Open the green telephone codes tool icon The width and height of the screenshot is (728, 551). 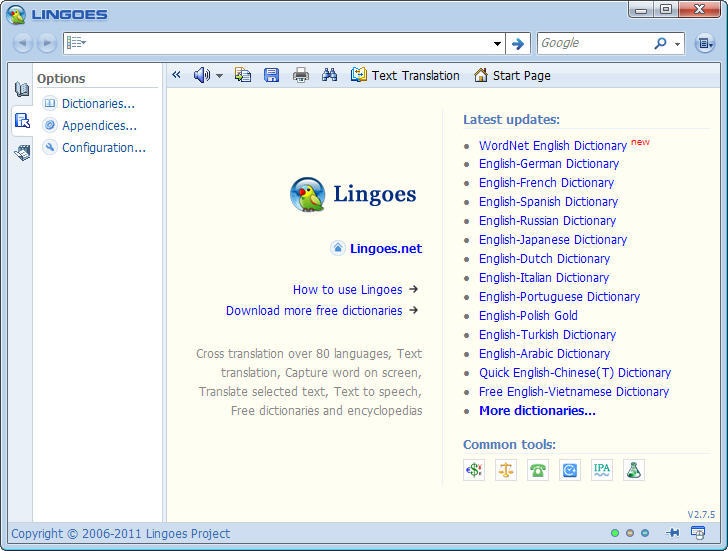click(538, 470)
